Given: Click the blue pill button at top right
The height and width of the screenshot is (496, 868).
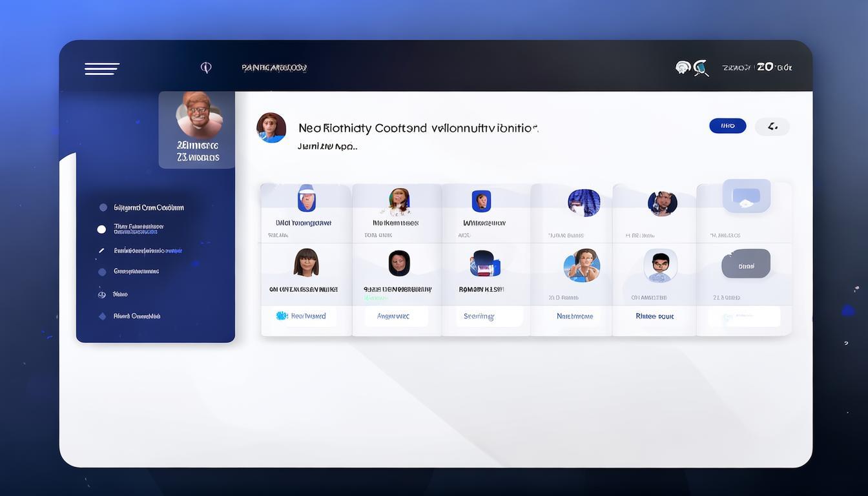Looking at the screenshot, I should point(727,126).
